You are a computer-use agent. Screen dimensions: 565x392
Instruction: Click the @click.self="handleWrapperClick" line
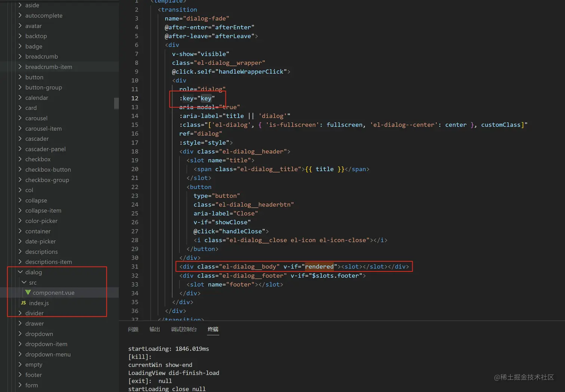click(231, 71)
